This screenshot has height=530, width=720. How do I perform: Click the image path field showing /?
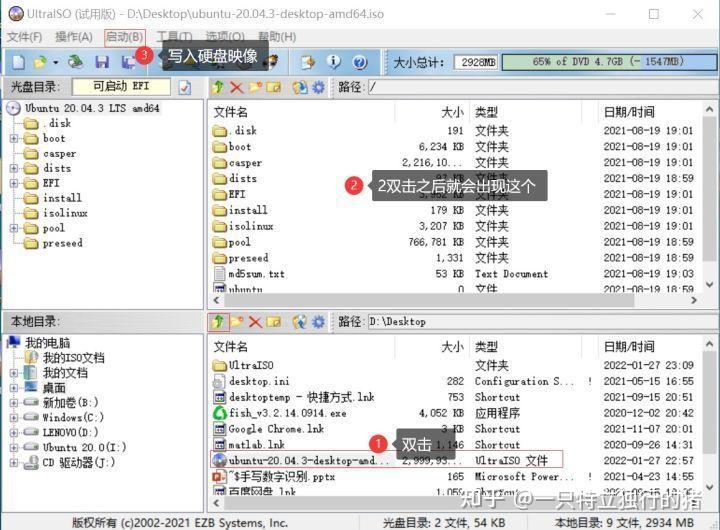tap(541, 87)
